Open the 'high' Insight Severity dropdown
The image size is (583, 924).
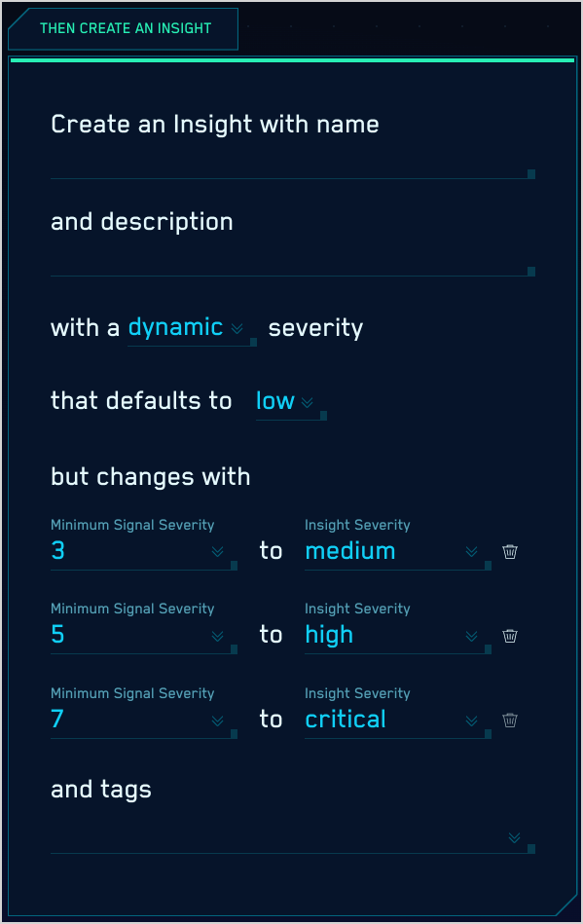click(471, 637)
